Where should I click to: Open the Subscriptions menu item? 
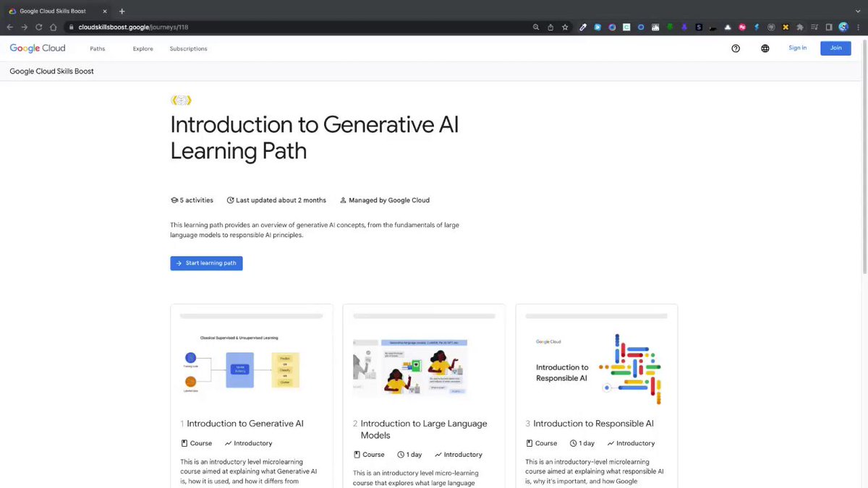(x=188, y=48)
